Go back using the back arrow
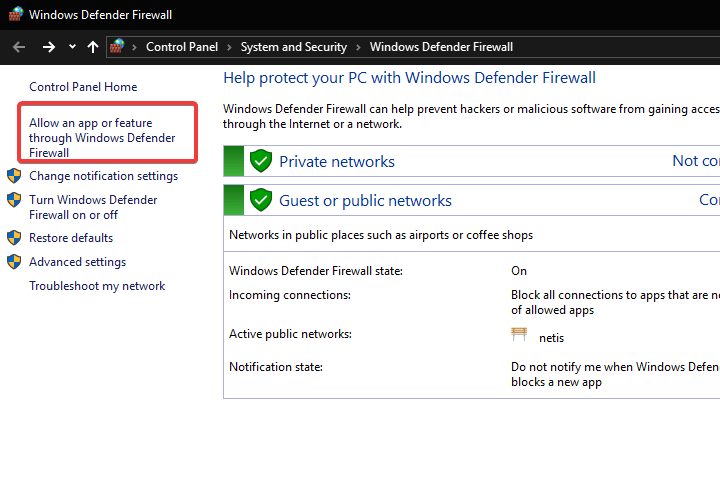Viewport: 720px width, 480px height. [x=19, y=47]
